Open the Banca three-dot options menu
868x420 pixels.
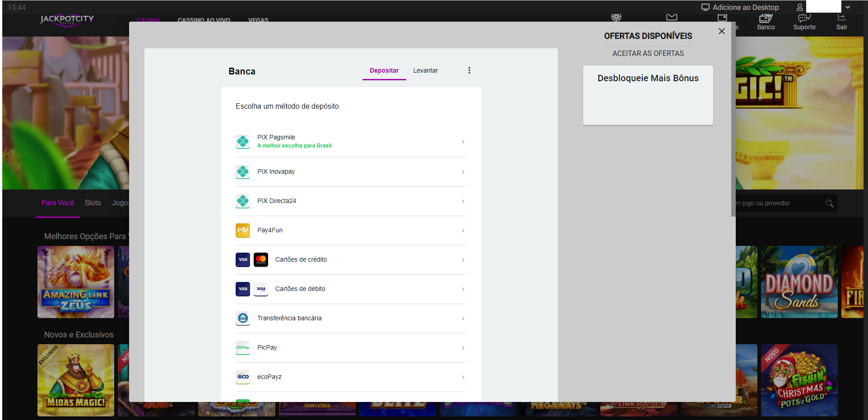(x=469, y=70)
